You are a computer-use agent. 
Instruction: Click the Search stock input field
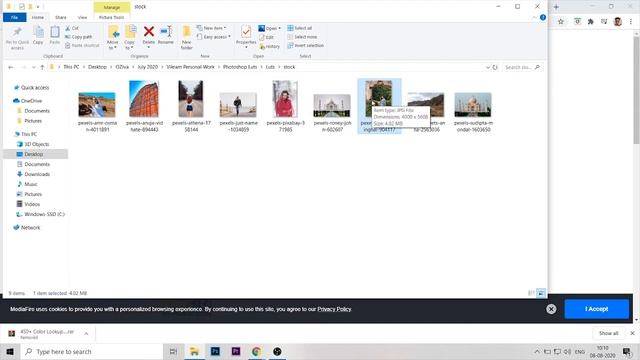tap(522, 67)
